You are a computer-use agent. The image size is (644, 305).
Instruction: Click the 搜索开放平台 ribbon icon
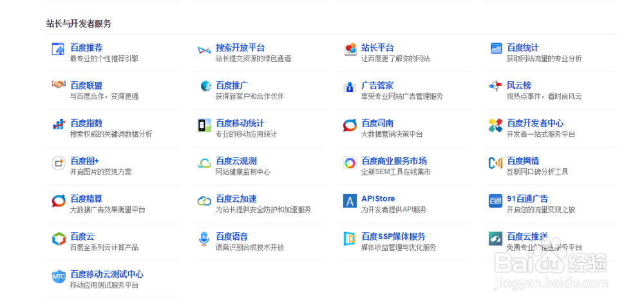(204, 50)
